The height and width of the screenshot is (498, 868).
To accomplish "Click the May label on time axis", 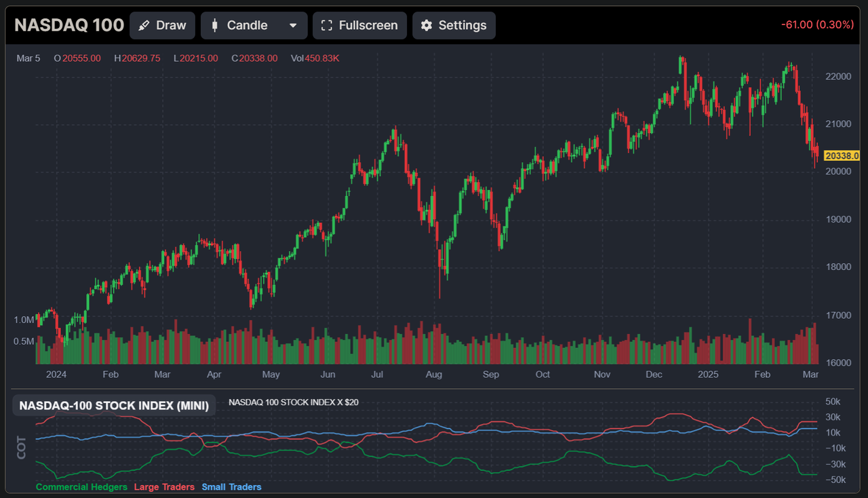I will (x=271, y=375).
